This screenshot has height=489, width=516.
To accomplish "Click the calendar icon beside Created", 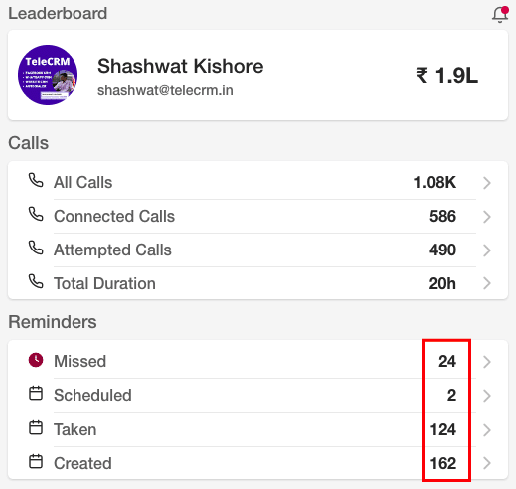I will 36,461.
